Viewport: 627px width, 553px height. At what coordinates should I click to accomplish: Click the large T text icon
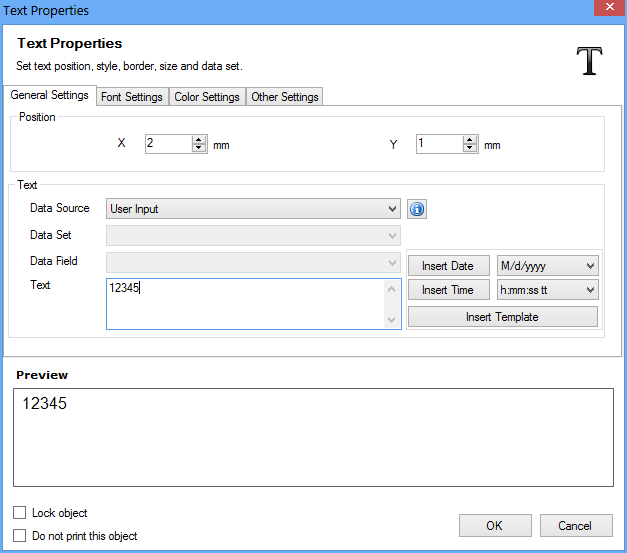pyautogui.click(x=590, y=60)
